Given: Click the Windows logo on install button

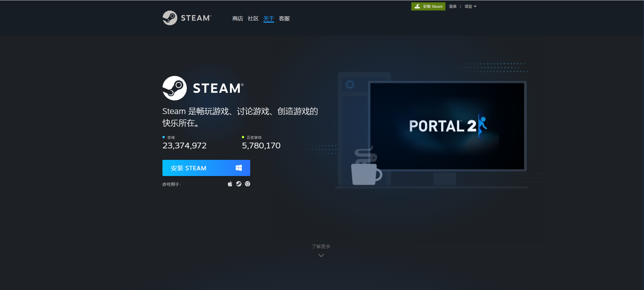Looking at the screenshot, I should click(239, 168).
